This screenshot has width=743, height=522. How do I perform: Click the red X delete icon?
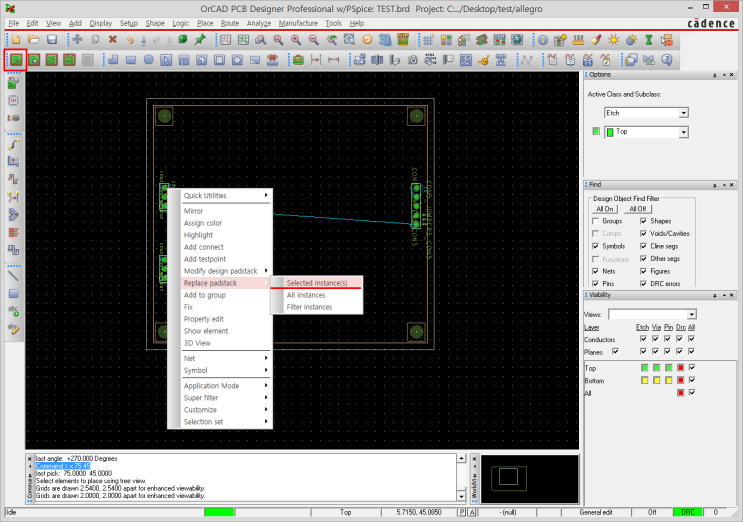pos(112,40)
